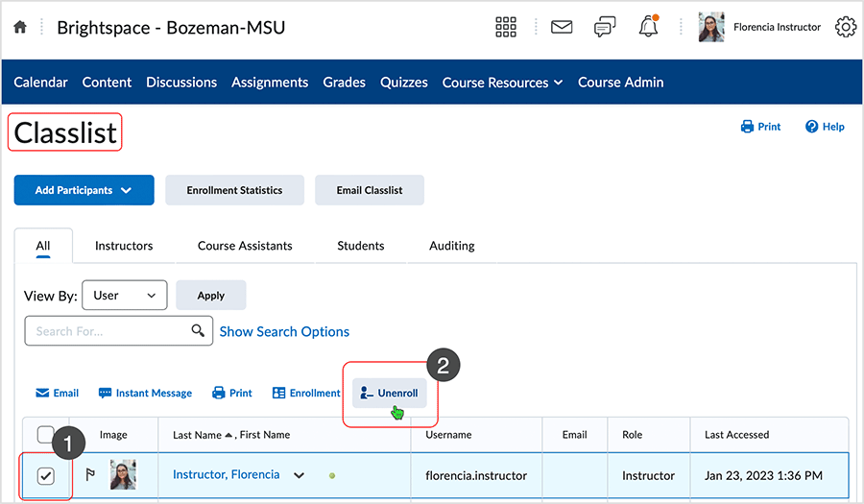Switch to the Auditing tab

click(x=452, y=246)
